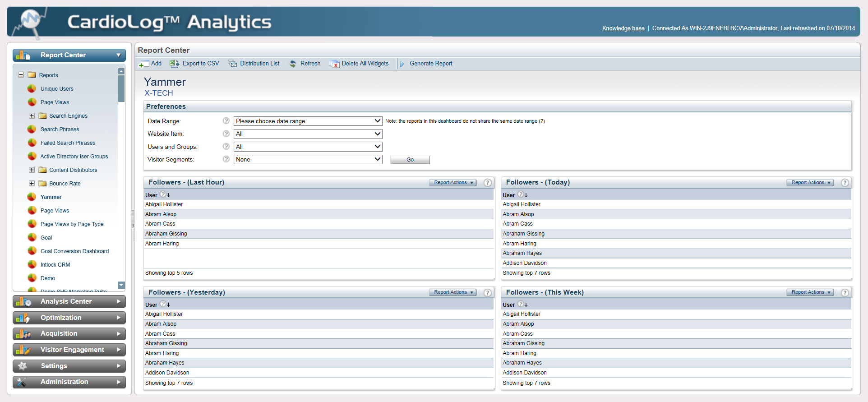Select the Goal Conversion Dashboard report

click(x=74, y=251)
